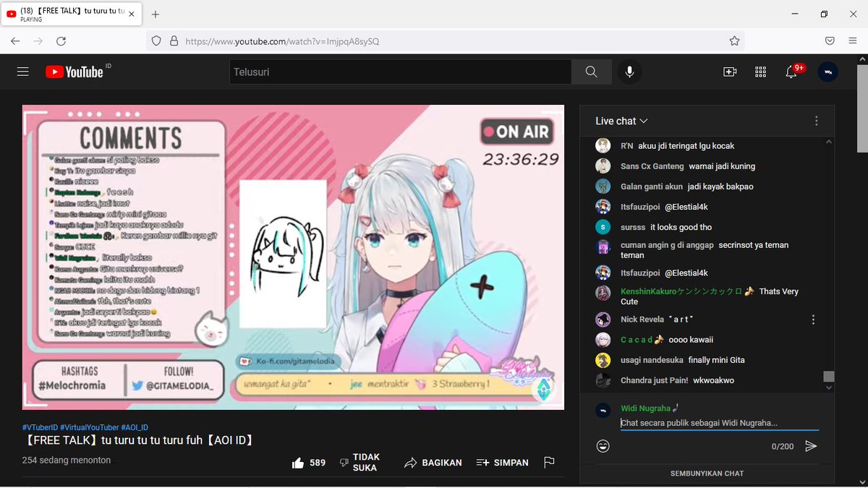This screenshot has width=868, height=488.
Task: Click the video title FREE TALK text
Action: click(138, 440)
